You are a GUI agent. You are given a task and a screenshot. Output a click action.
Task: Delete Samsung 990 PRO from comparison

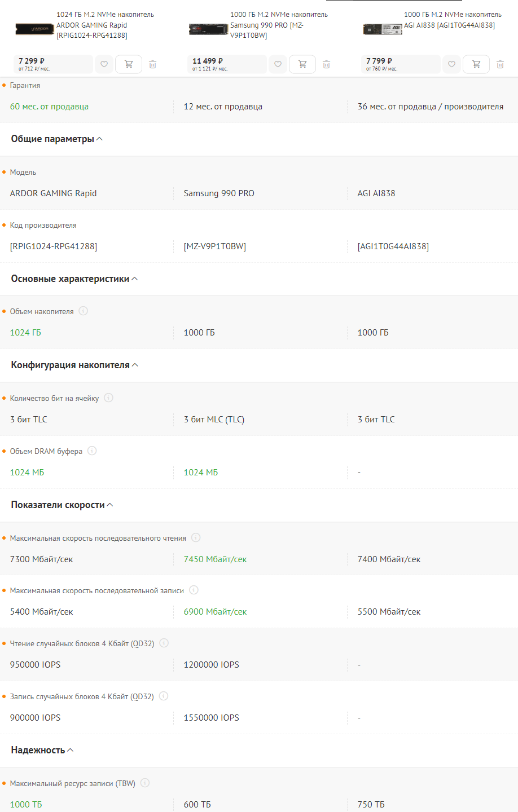(326, 64)
